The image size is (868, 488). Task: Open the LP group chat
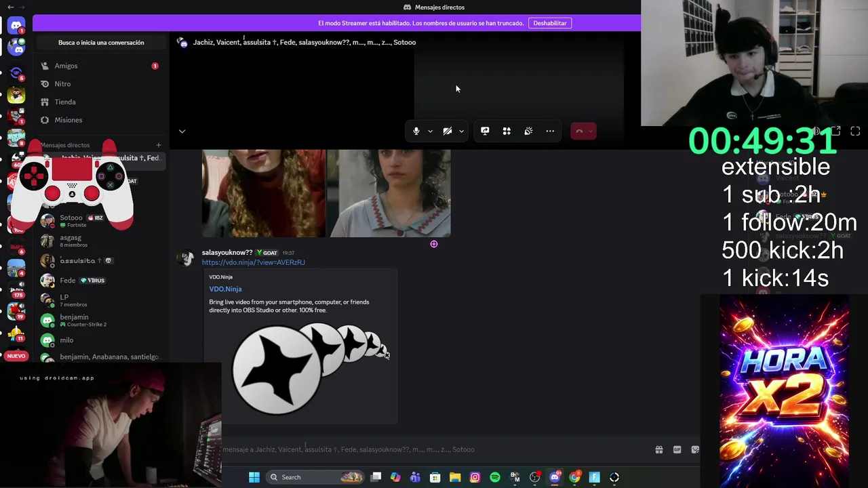[x=100, y=300]
